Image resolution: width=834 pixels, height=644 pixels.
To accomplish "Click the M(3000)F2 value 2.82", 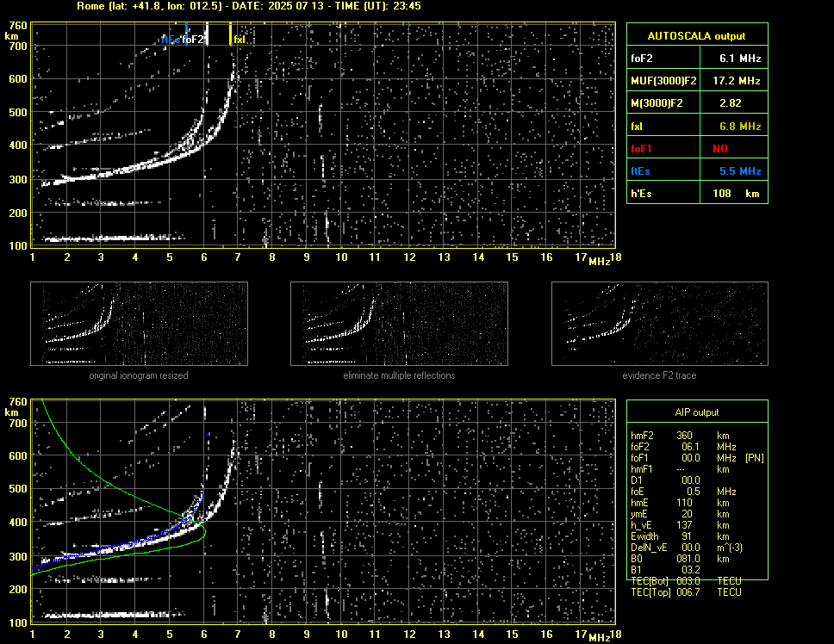I will click(x=731, y=103).
